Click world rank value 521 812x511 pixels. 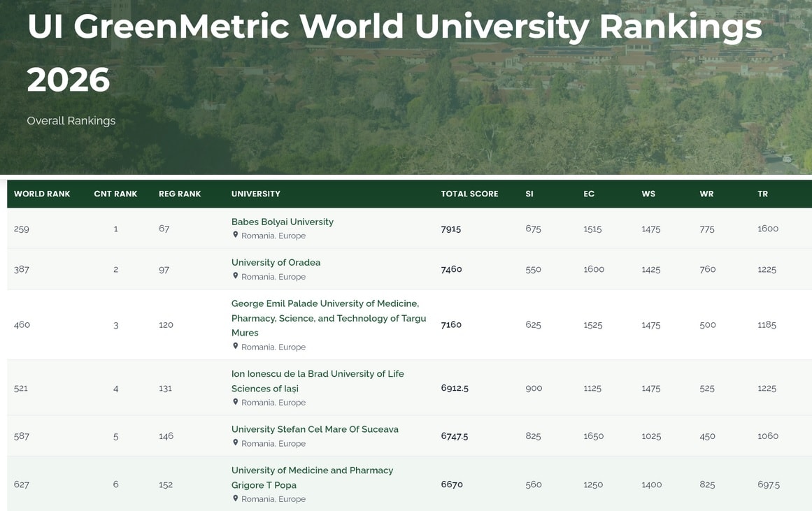[x=21, y=388]
